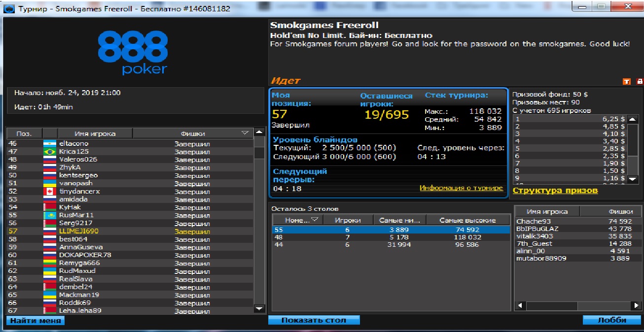The width and height of the screenshot is (644, 332).
Task: Click the down arrow of the player list scrollbar
Action: (x=259, y=308)
